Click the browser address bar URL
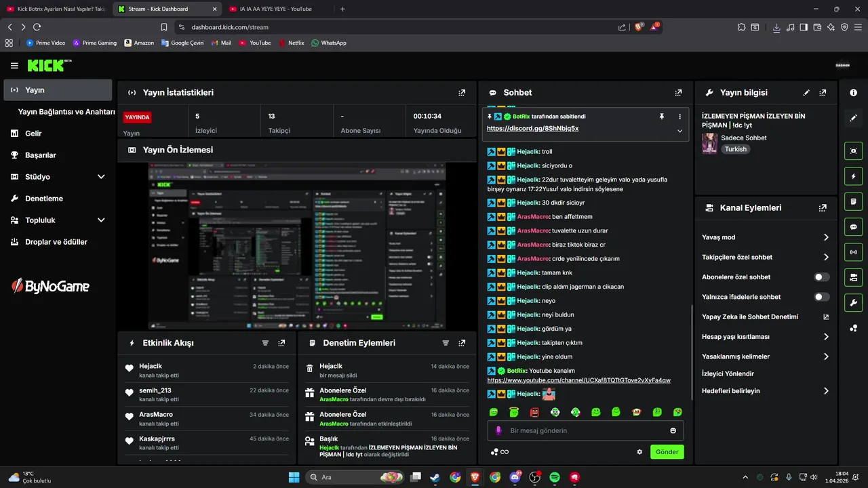 (230, 27)
